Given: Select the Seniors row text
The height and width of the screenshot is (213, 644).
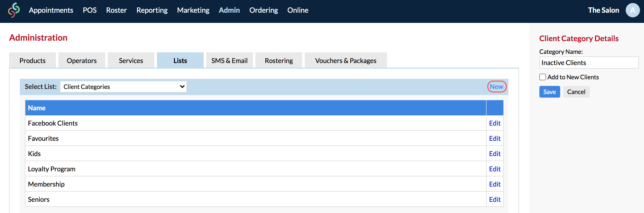Looking at the screenshot, I should point(39,200).
